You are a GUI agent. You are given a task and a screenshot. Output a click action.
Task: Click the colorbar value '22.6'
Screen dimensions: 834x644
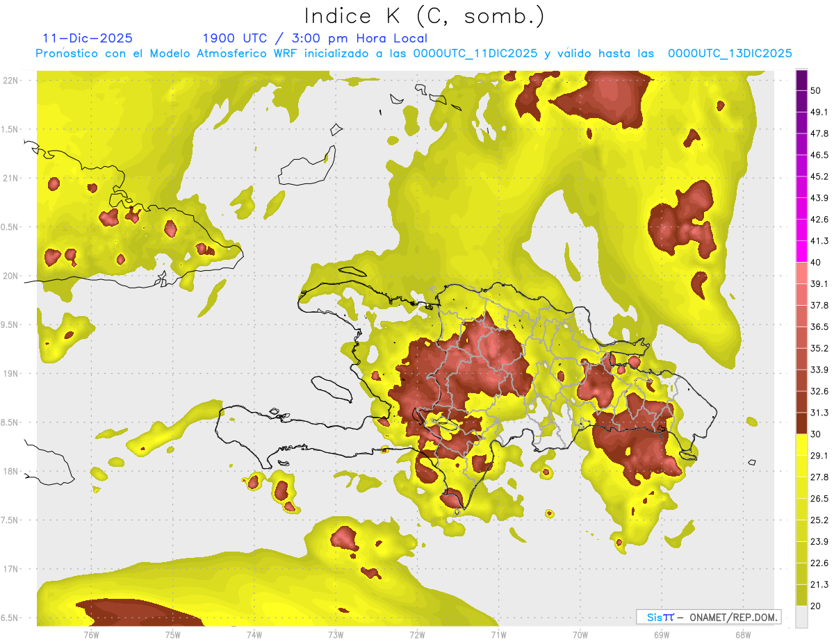[819, 563]
